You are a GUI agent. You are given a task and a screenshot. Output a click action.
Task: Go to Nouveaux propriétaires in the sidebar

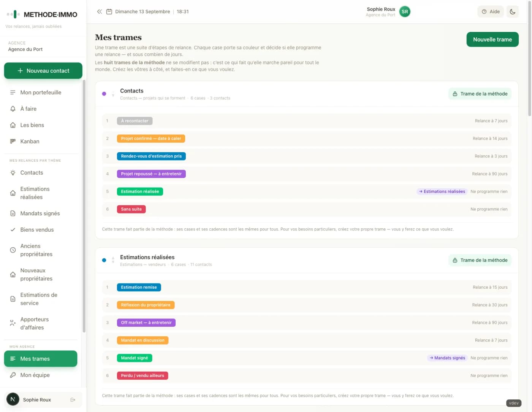[41, 274]
